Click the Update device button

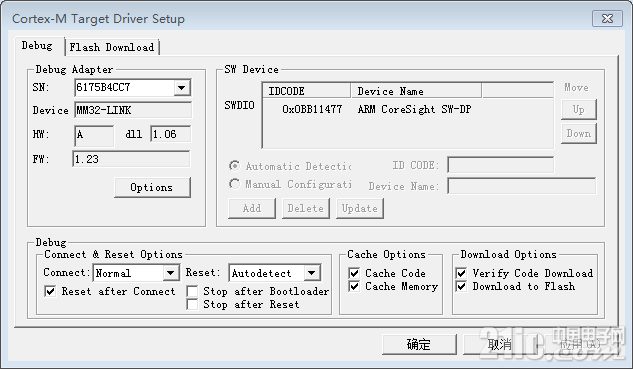coord(360,208)
